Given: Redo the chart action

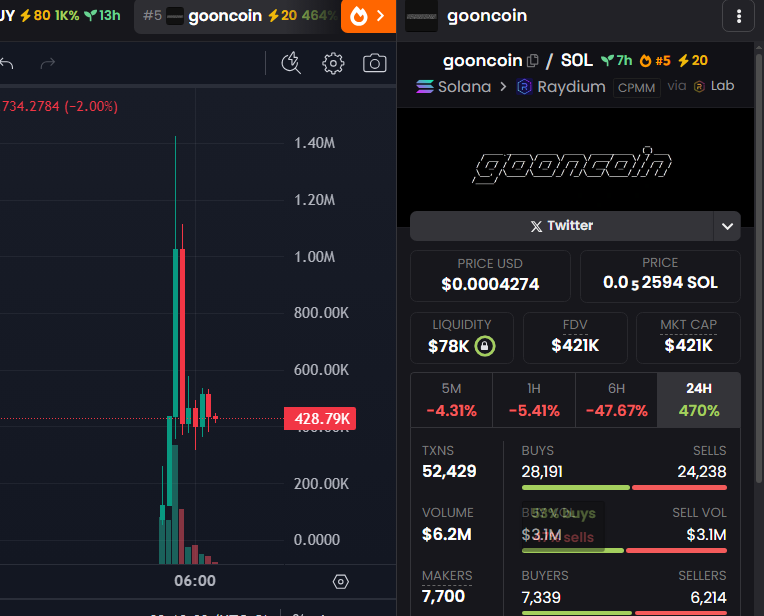Looking at the screenshot, I should [x=48, y=63].
